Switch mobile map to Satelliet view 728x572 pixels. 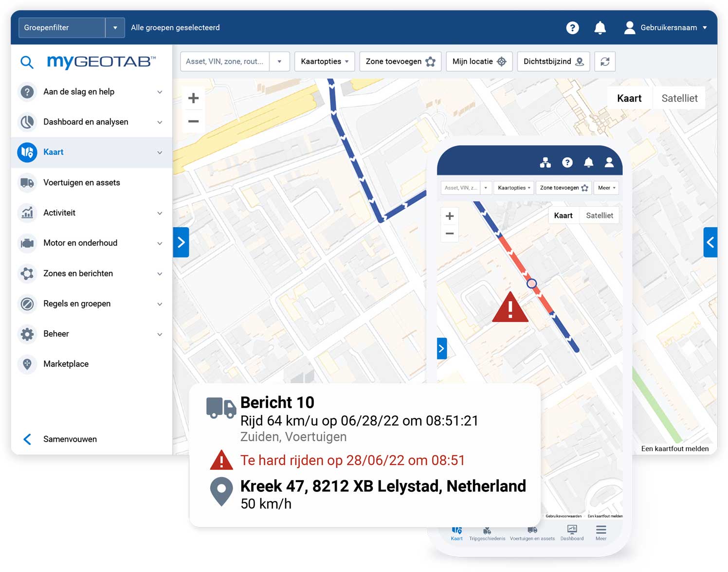click(600, 215)
